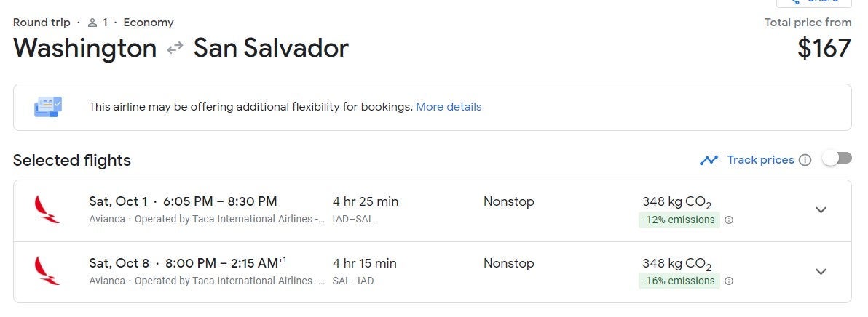Click the Share button at top right
Viewport: 868px width, 317px height.
pyautogui.click(x=813, y=2)
